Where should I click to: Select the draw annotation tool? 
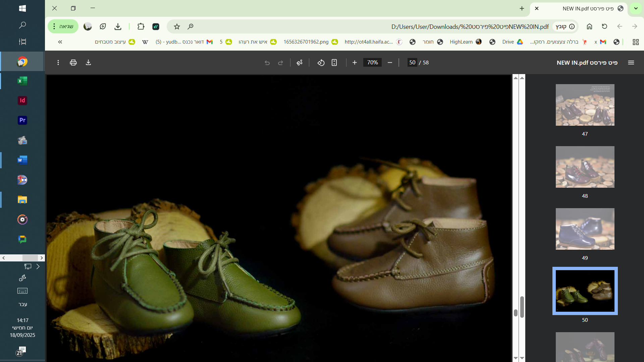coord(300,63)
